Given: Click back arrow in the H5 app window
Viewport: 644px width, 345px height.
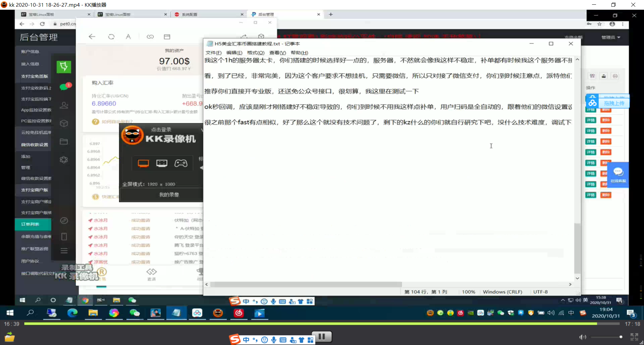Looking at the screenshot, I should [92, 37].
